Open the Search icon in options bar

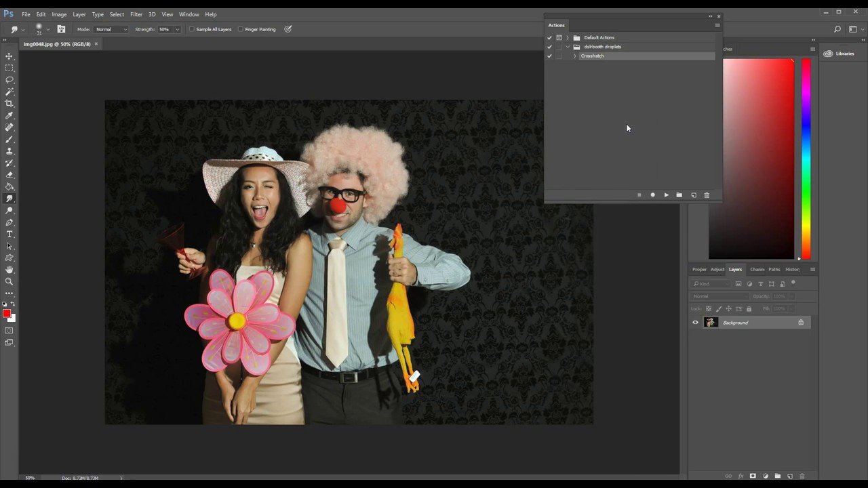pyautogui.click(x=837, y=29)
